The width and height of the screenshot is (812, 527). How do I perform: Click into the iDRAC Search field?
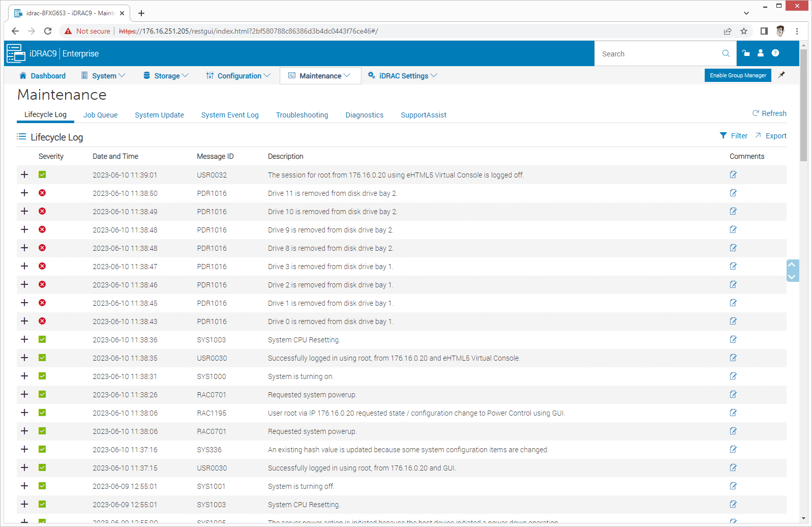click(x=658, y=54)
